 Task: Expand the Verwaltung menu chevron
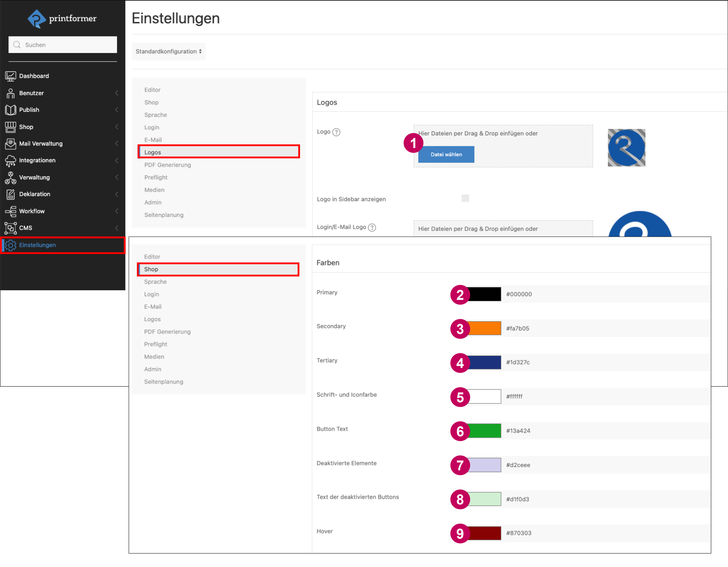coord(117,177)
